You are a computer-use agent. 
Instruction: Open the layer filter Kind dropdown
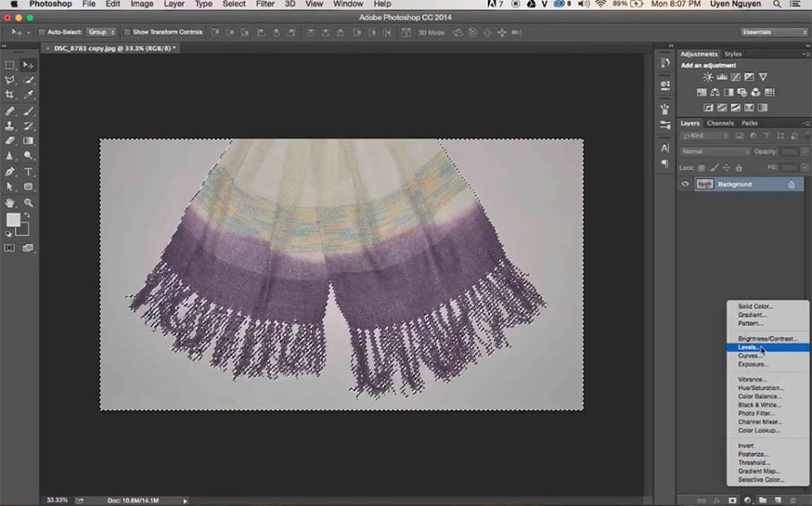[704, 136]
